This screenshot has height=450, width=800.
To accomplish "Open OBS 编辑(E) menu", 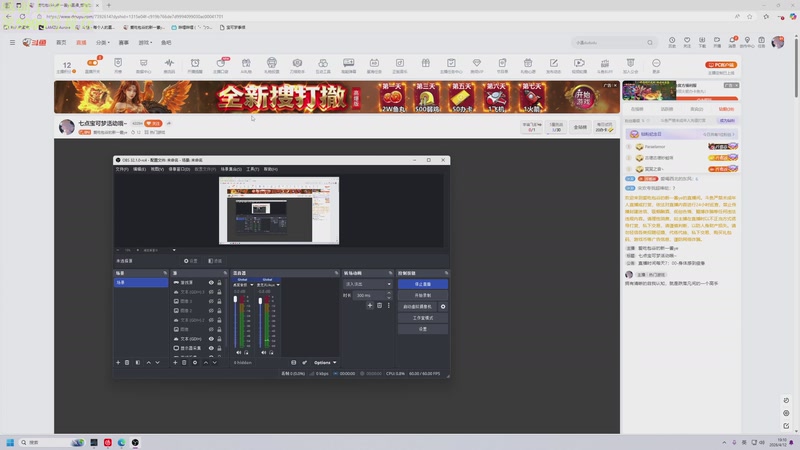I will [x=139, y=169].
